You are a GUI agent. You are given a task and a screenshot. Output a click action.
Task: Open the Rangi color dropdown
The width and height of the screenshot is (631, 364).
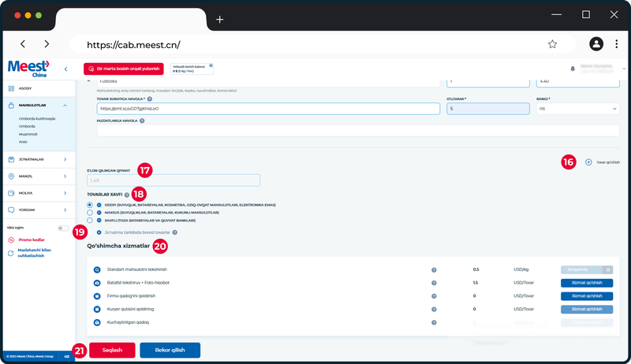pyautogui.click(x=577, y=109)
